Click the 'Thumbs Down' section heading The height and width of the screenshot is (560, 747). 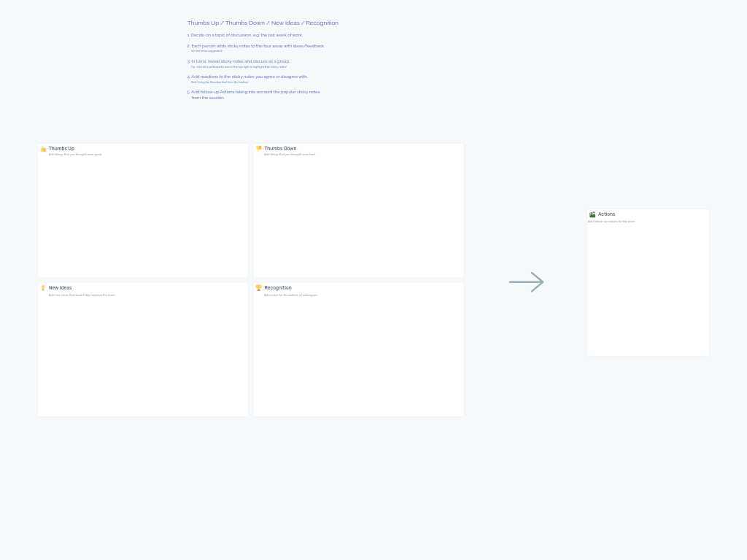click(x=280, y=149)
